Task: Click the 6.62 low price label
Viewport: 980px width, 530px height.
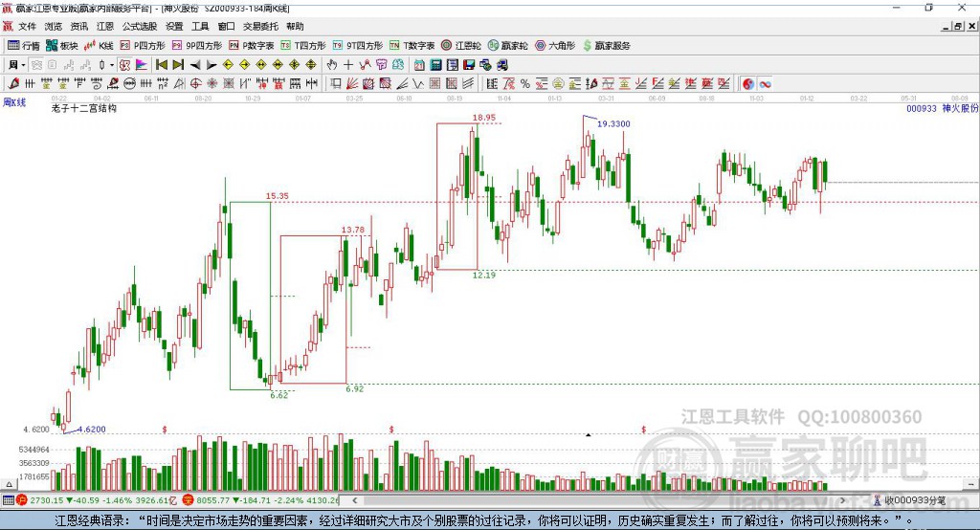Action: coord(278,395)
